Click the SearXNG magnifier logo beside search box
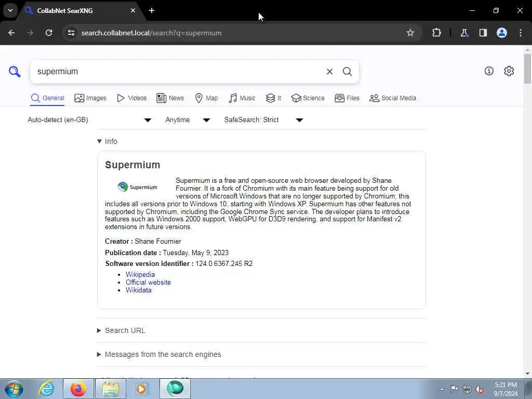This screenshot has width=532, height=399. [15, 72]
